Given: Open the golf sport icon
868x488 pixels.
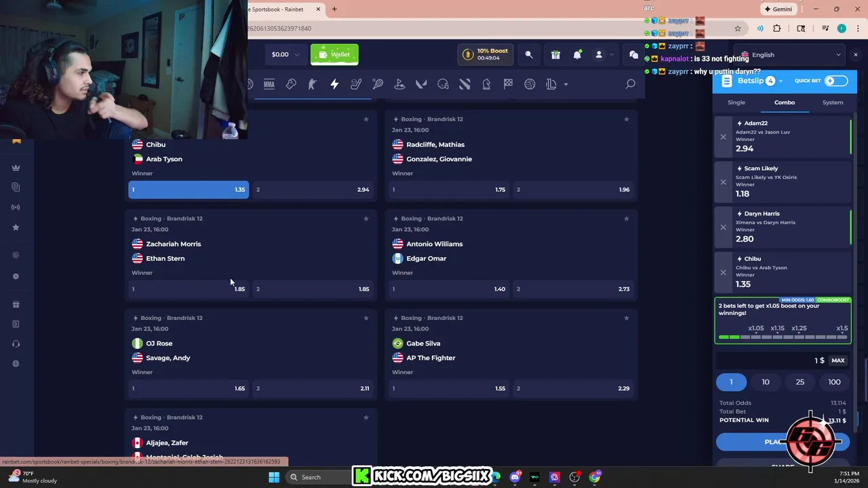Looking at the screenshot, I should pos(399,84).
